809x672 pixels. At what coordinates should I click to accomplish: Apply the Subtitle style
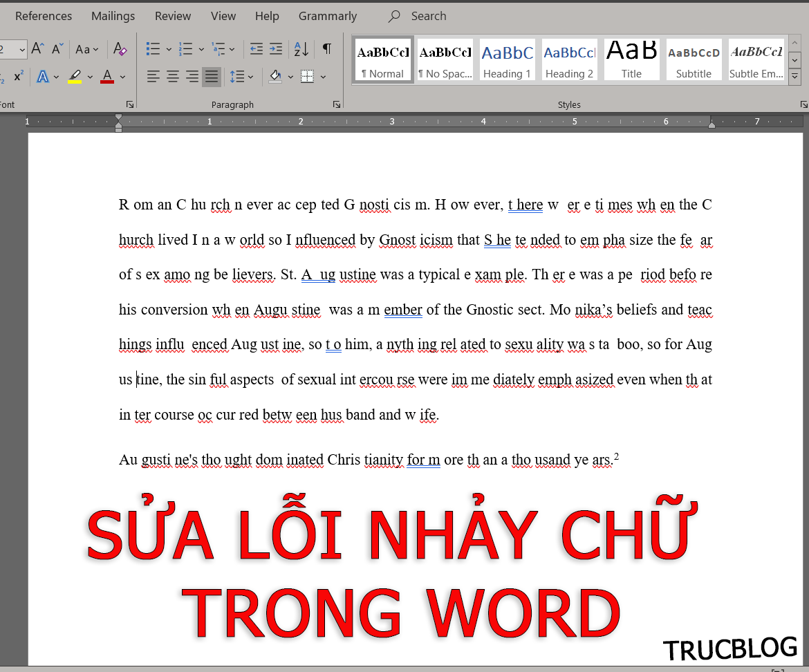click(694, 59)
